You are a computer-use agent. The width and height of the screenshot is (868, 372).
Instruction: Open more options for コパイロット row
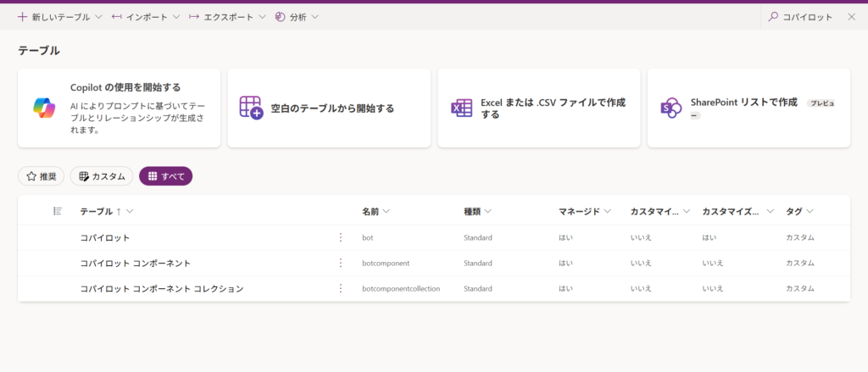tap(341, 237)
